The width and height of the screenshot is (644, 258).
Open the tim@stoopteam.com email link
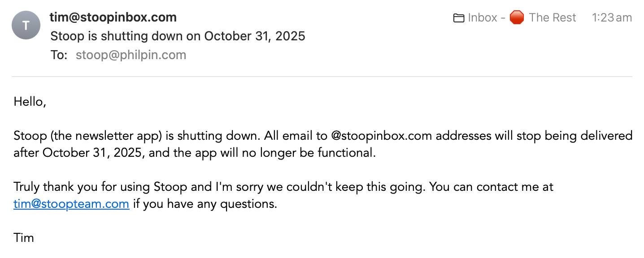(71, 204)
